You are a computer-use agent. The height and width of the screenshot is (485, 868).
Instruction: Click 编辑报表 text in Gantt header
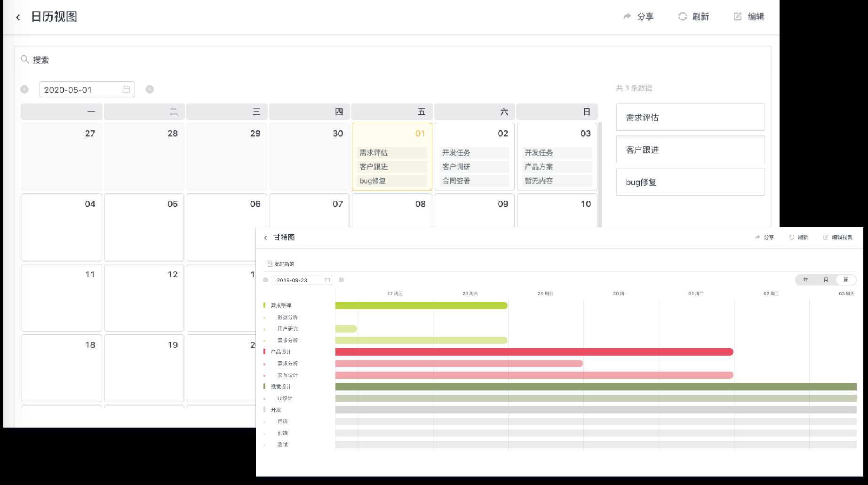click(842, 237)
